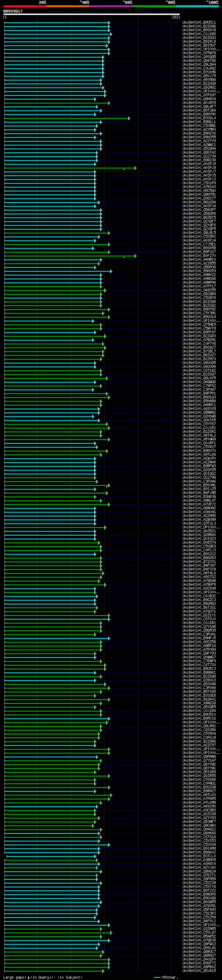Select hit UniRef100_B7SBL7
The width and height of the screenshot is (222, 980).
pos(199,351)
